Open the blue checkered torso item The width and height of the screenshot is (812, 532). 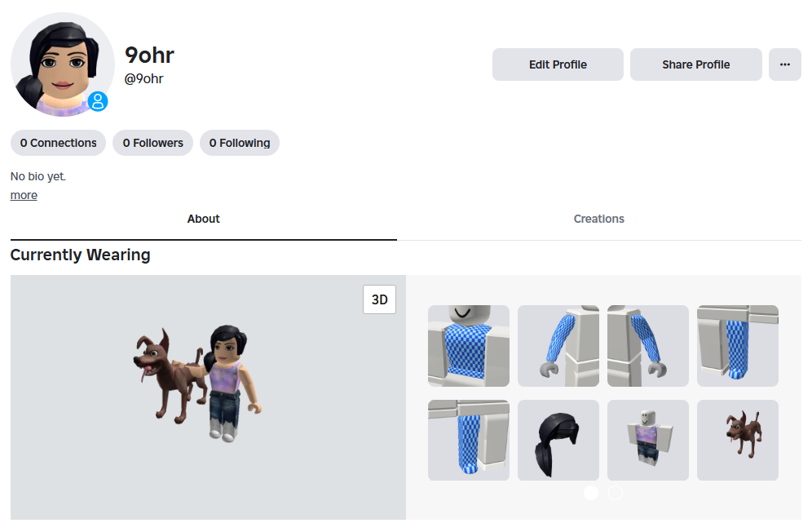[469, 346]
